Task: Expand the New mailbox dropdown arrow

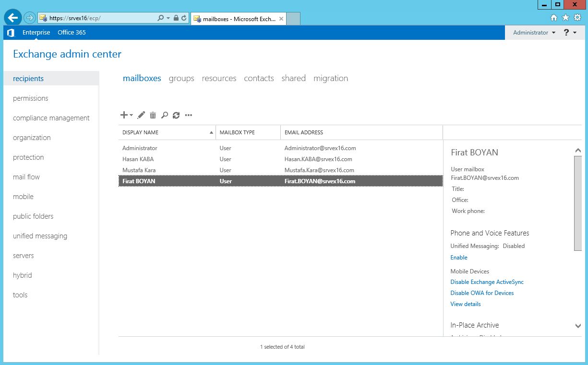Action: point(132,116)
